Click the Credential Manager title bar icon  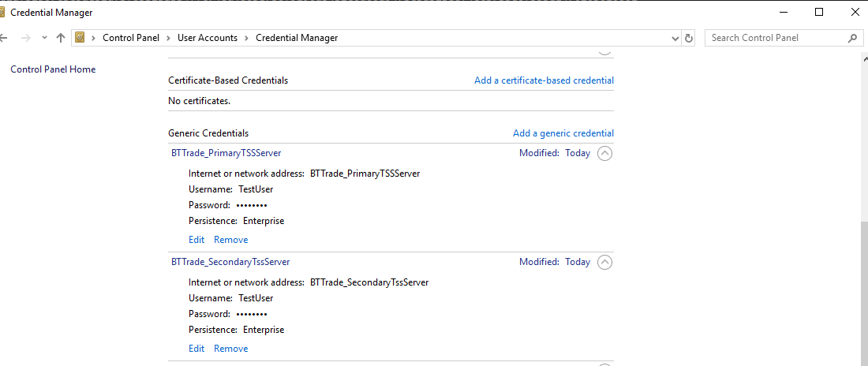tap(2, 12)
